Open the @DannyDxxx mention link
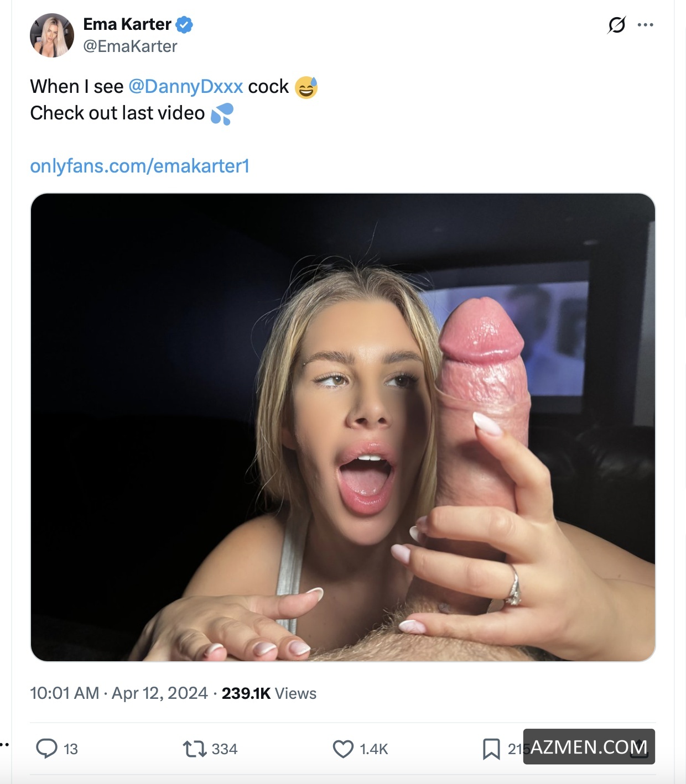The height and width of the screenshot is (784, 686). pyautogui.click(x=186, y=87)
